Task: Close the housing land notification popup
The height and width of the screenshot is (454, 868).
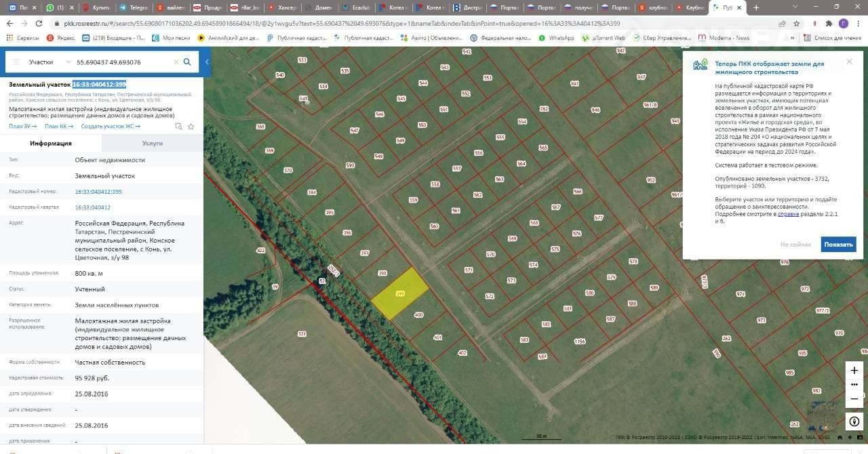Action: coord(849,62)
